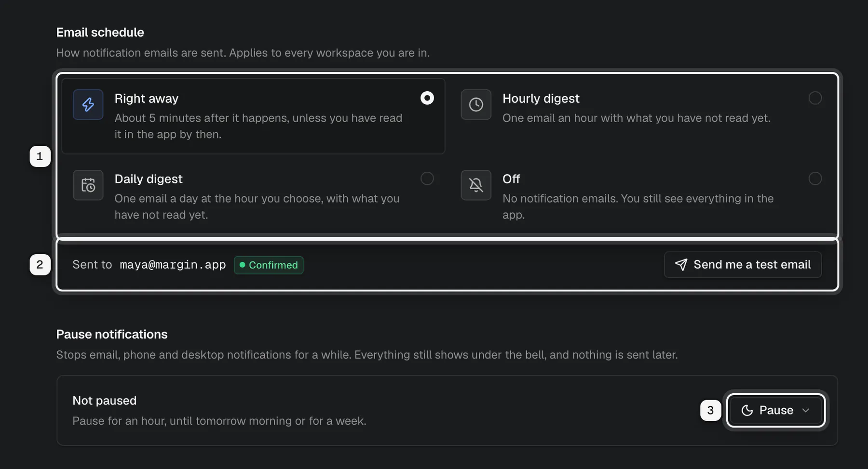Click the crossed-out bell icon for Off

click(476, 185)
